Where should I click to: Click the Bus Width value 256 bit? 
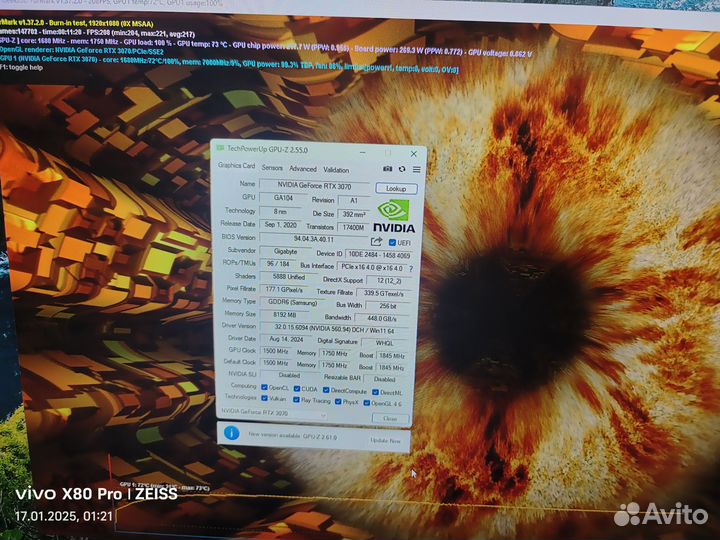pyautogui.click(x=388, y=306)
